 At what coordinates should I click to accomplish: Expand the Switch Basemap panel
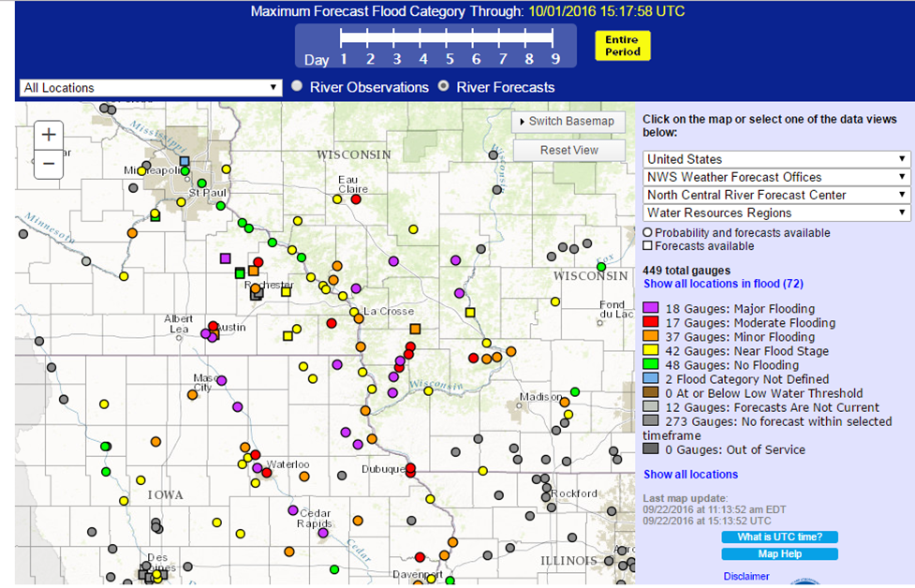(568, 122)
